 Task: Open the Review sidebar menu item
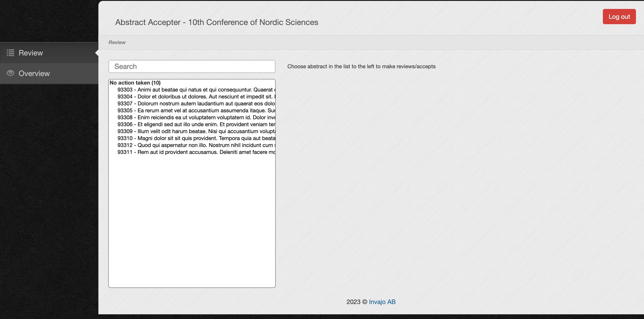tap(30, 53)
